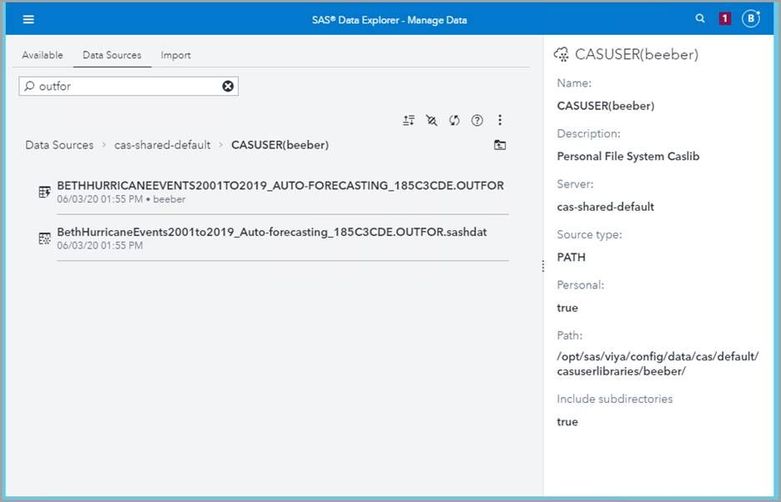Viewport: 781px width, 502px height.
Task: Click the sort options icon
Action: (408, 120)
